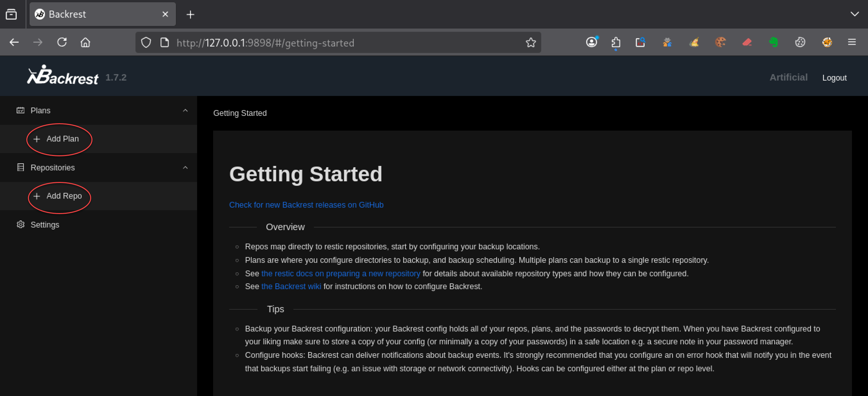Click the Tips section heading
The image size is (868, 396).
[275, 309]
